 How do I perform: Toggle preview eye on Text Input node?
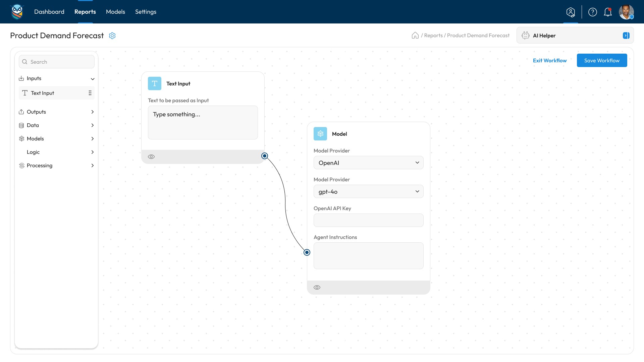(151, 157)
